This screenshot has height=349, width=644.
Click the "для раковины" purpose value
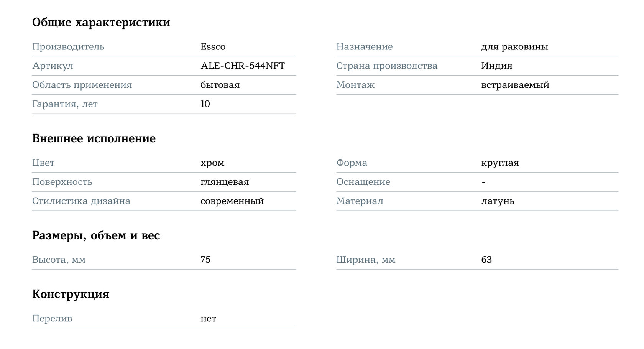coord(514,47)
